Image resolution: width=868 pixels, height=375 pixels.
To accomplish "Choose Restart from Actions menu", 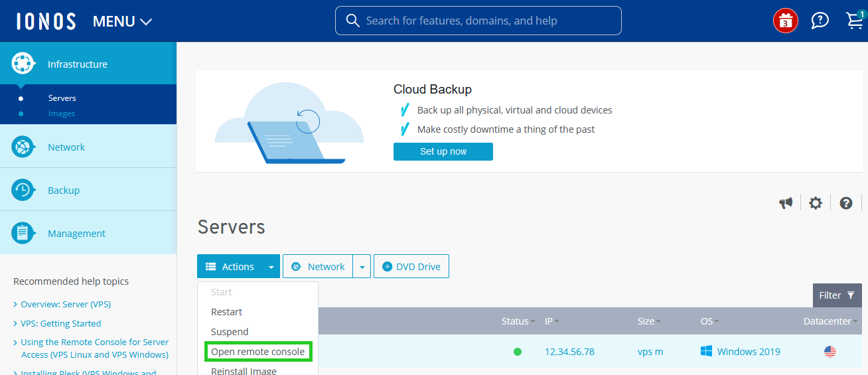I will [x=226, y=312].
